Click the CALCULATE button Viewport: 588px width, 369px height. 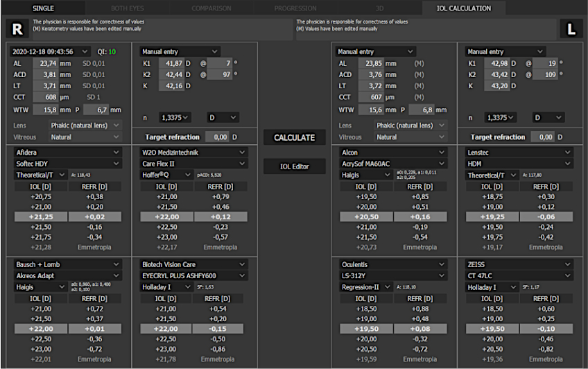coord(295,137)
